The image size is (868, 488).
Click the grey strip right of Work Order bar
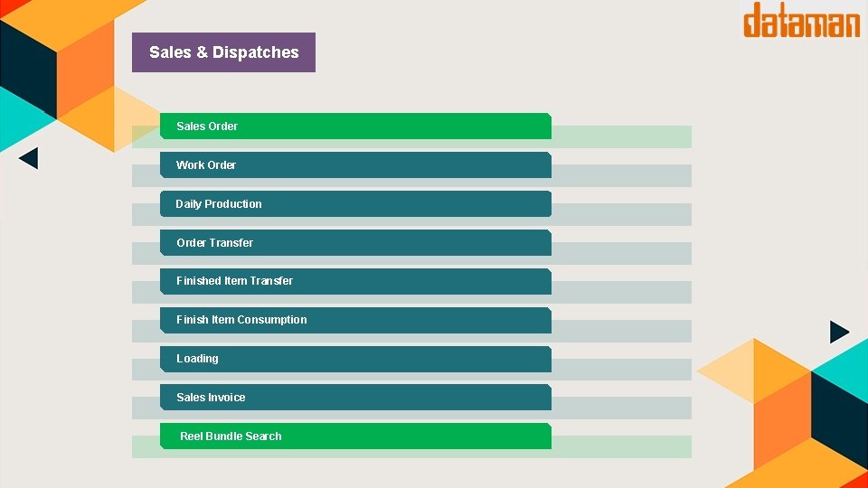[621, 175]
